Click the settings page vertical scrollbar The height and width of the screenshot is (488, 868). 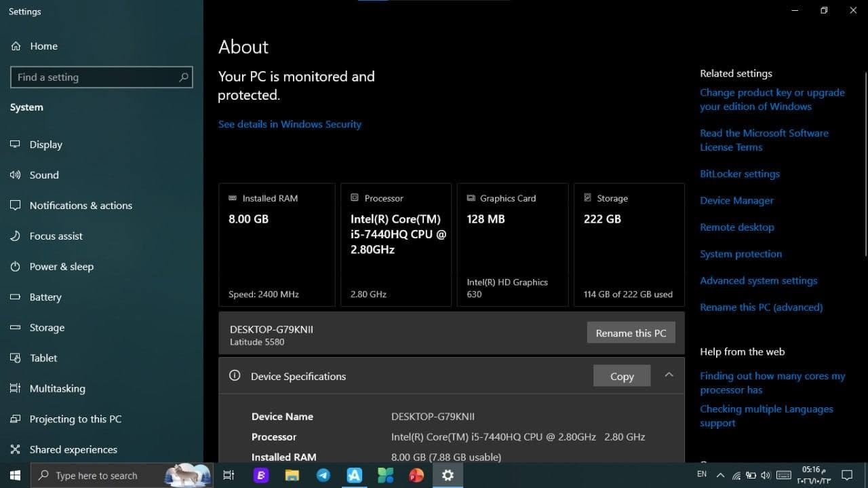(865, 163)
